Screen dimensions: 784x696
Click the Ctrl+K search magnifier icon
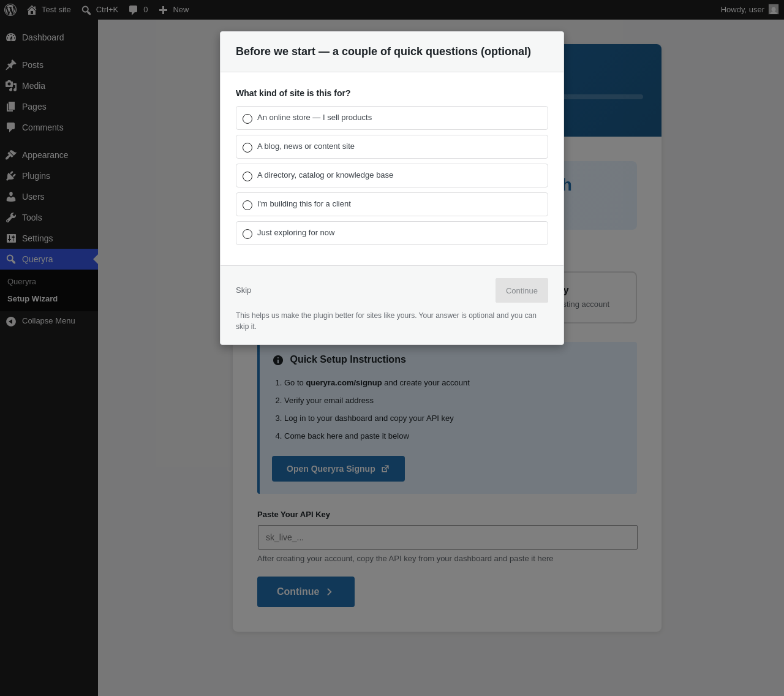[86, 10]
